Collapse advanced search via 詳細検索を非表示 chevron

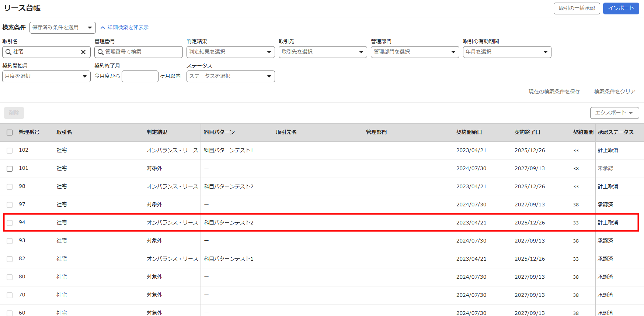(103, 28)
